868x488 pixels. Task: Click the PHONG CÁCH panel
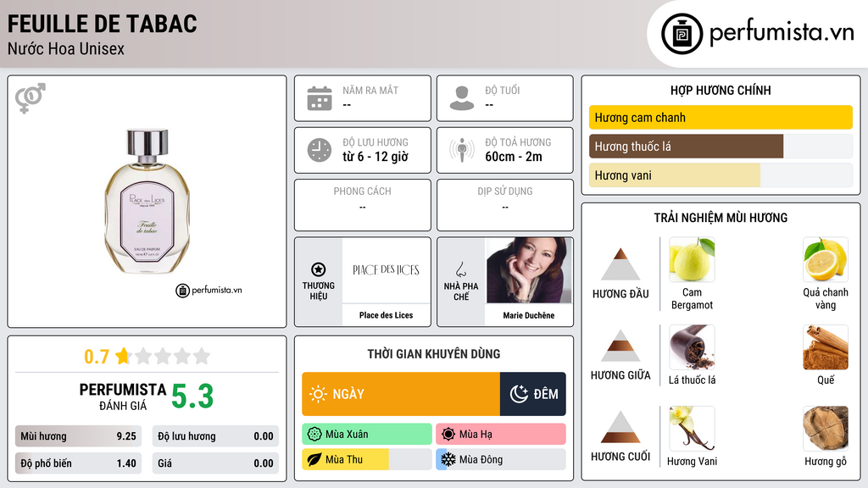pos(363,205)
